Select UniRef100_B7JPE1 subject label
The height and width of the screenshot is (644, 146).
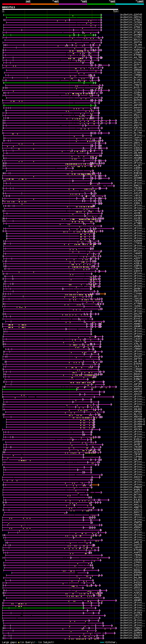tap(131, 80)
